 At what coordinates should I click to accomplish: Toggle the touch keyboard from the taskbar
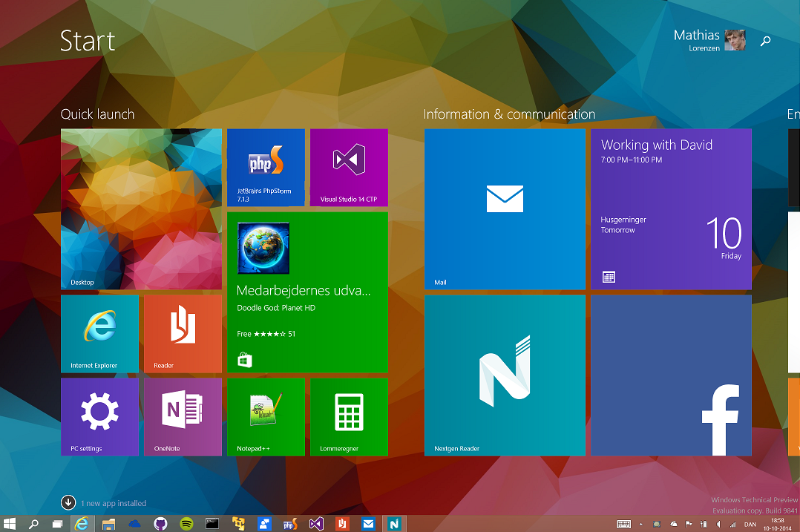pos(624,524)
